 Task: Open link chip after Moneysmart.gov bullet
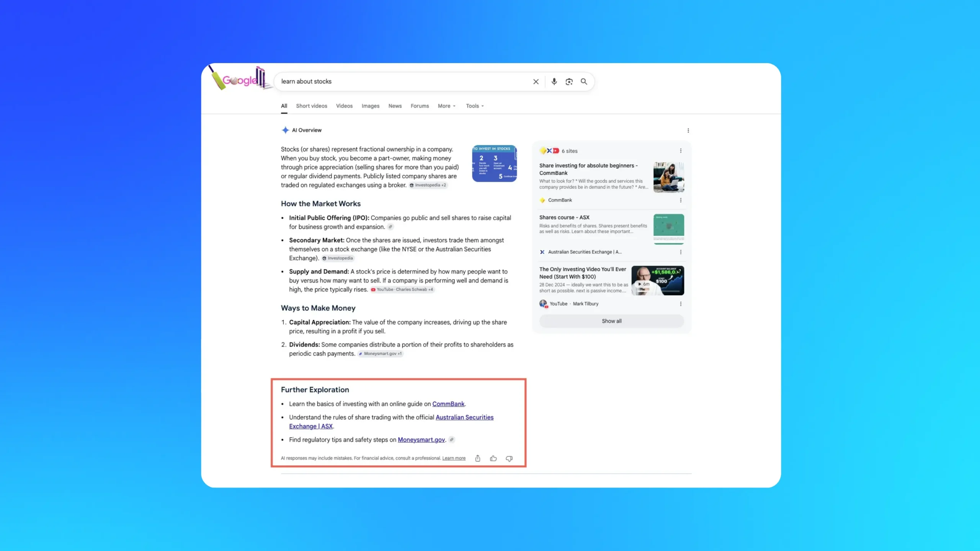[452, 440]
